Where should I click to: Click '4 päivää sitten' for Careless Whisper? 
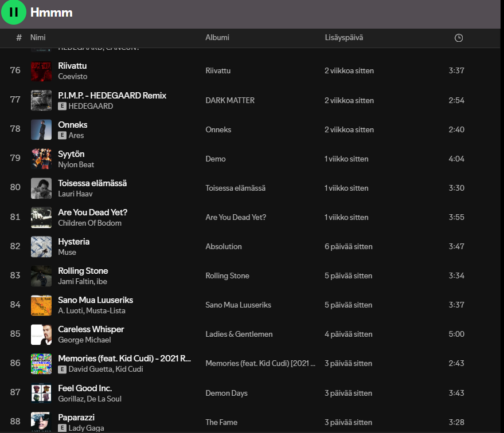click(349, 334)
